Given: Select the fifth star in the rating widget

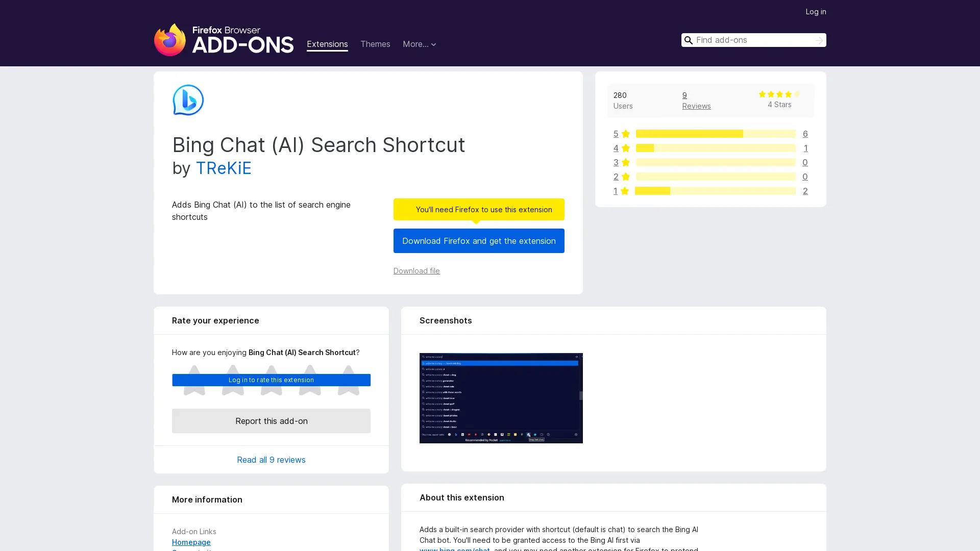Looking at the screenshot, I should tap(348, 380).
